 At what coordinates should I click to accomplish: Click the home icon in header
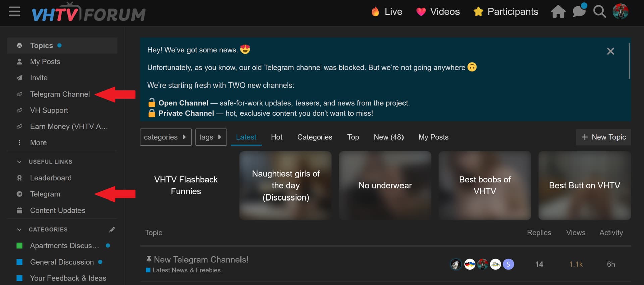(558, 12)
